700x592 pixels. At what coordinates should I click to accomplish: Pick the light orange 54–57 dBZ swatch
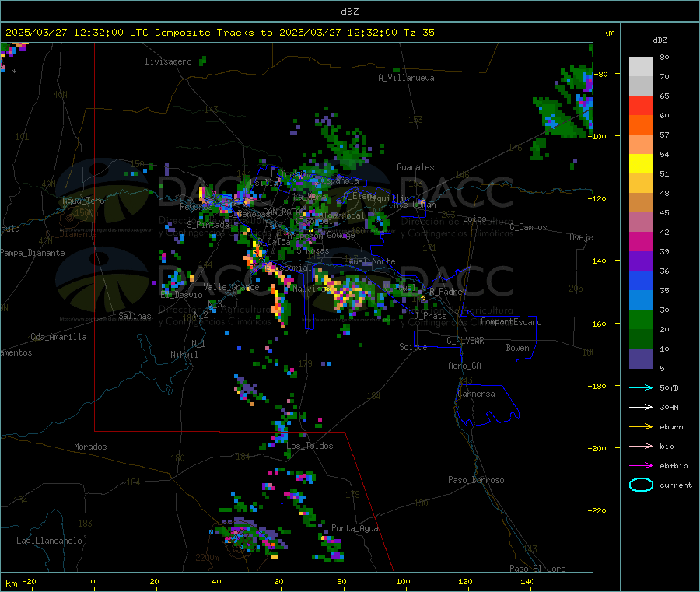[641, 145]
